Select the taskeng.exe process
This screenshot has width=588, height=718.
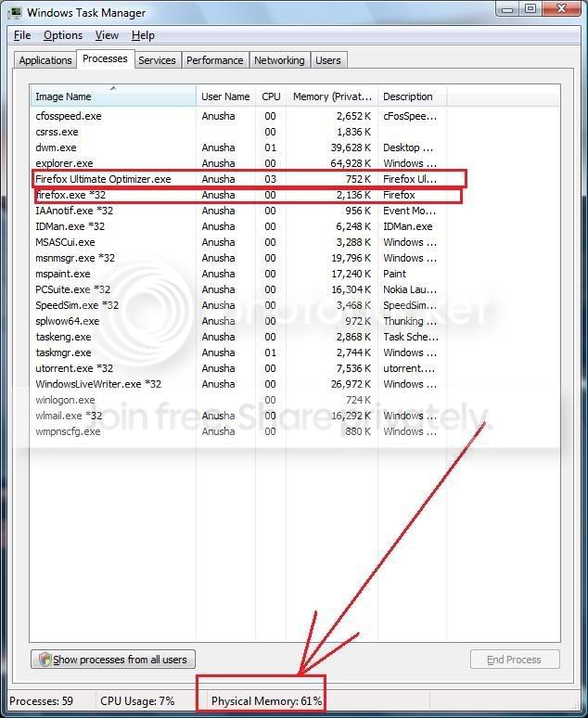pyautogui.click(x=238, y=337)
